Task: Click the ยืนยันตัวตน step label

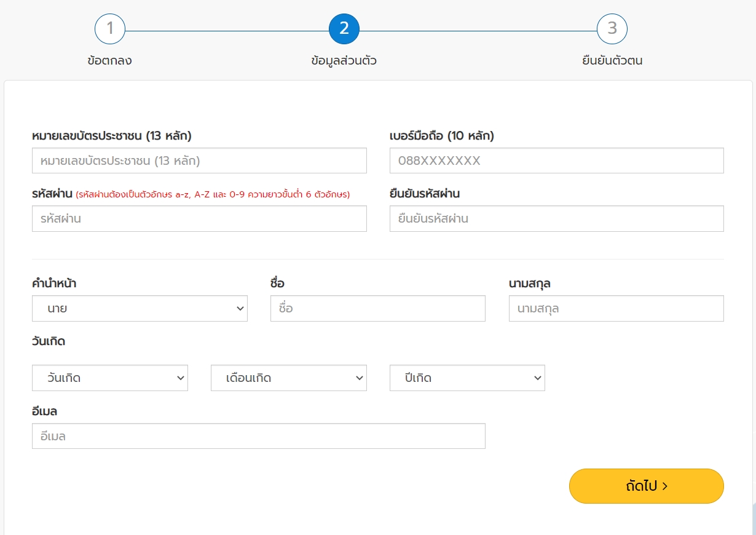Action: pyautogui.click(x=612, y=61)
